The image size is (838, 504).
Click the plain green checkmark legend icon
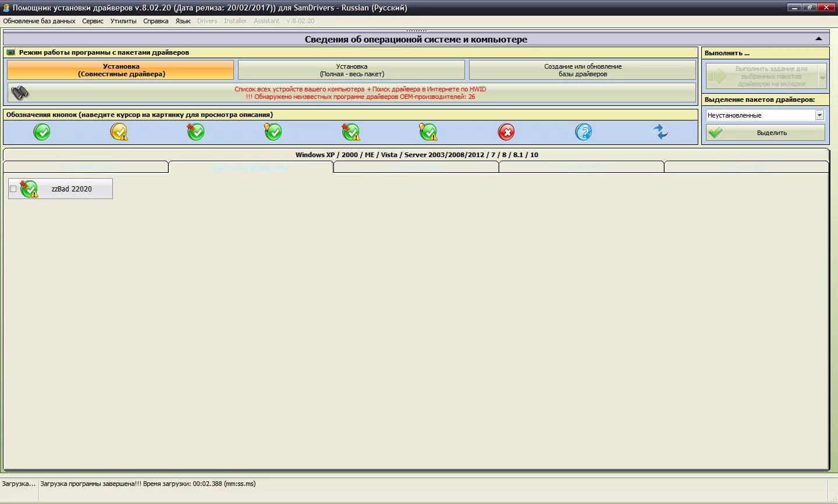[42, 132]
